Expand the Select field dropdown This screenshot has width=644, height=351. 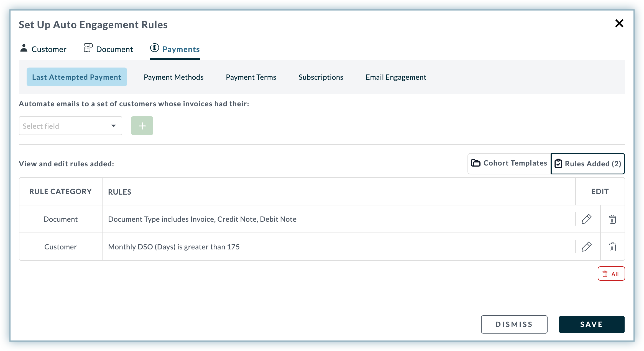click(70, 126)
